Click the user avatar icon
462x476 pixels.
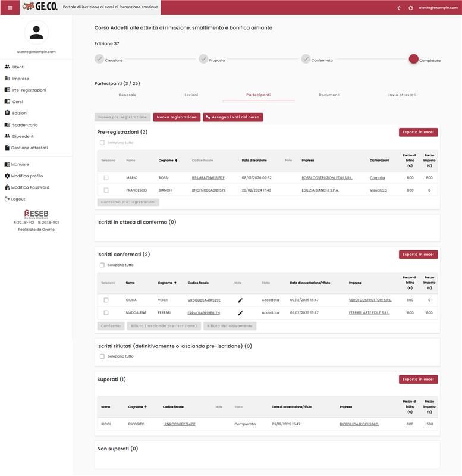[x=36, y=33]
